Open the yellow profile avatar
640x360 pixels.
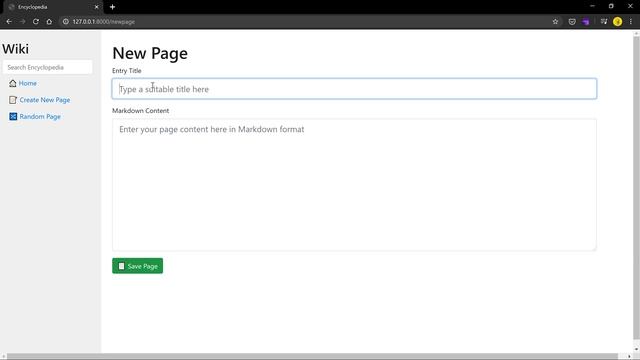point(617,22)
